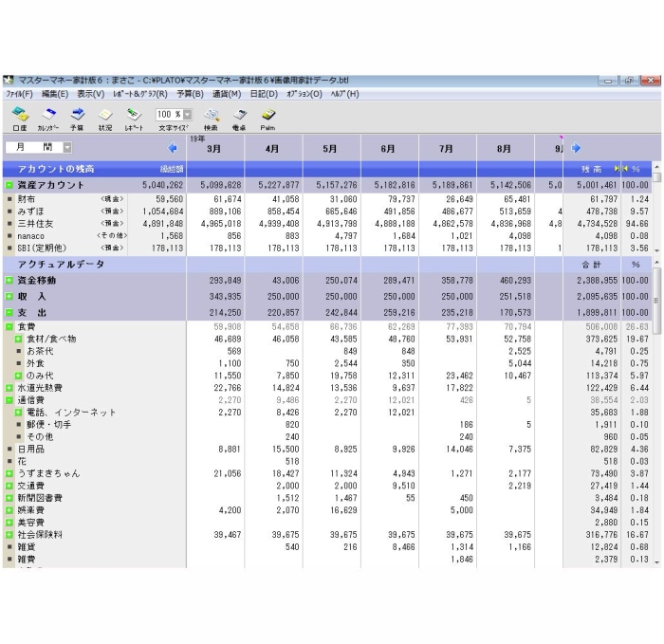Expand the 美容費 category
The width and height of the screenshot is (664, 644).
click(9, 523)
